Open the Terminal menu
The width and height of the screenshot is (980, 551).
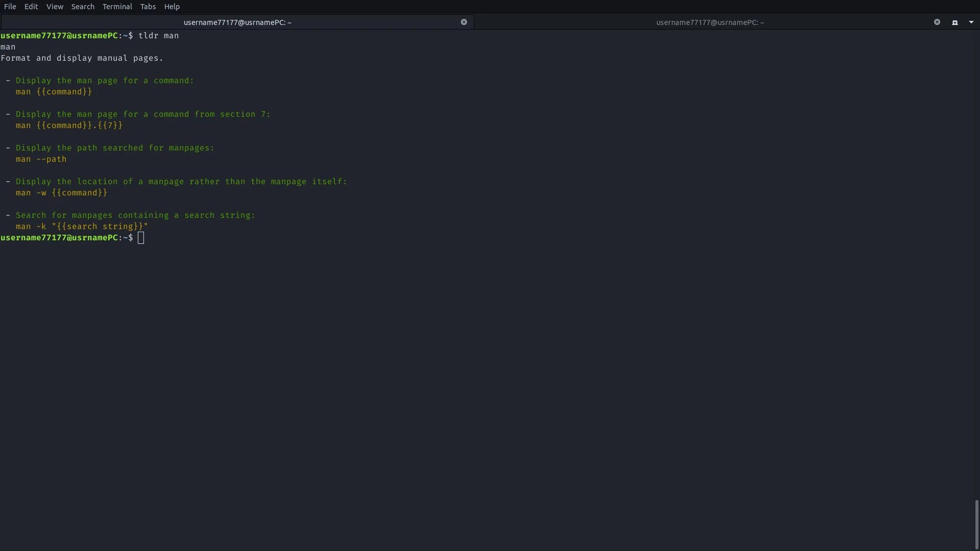(117, 7)
